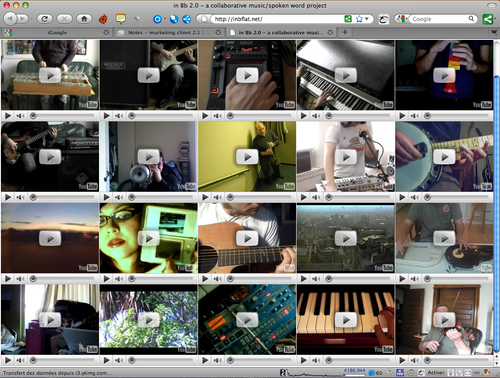500x378 pixels.
Task: Expand the Google search engine selector
Action: click(401, 19)
